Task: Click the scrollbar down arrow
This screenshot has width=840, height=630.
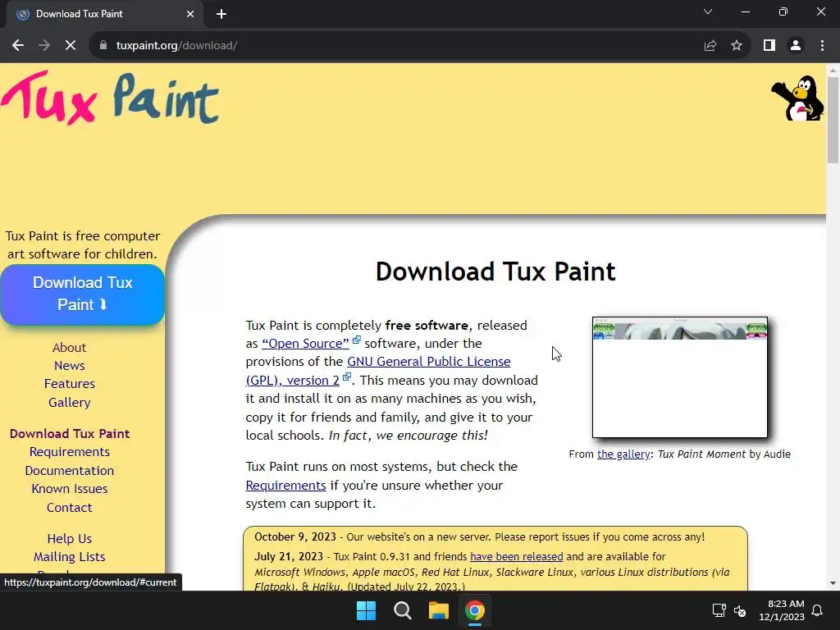Action: click(x=833, y=584)
